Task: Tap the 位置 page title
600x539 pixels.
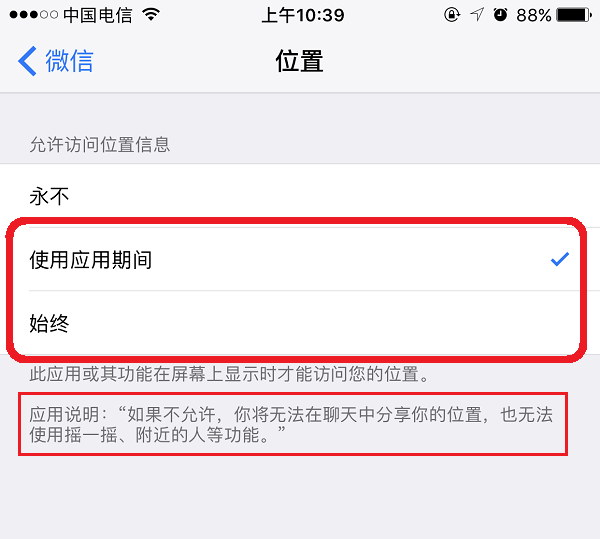Action: coord(300,61)
